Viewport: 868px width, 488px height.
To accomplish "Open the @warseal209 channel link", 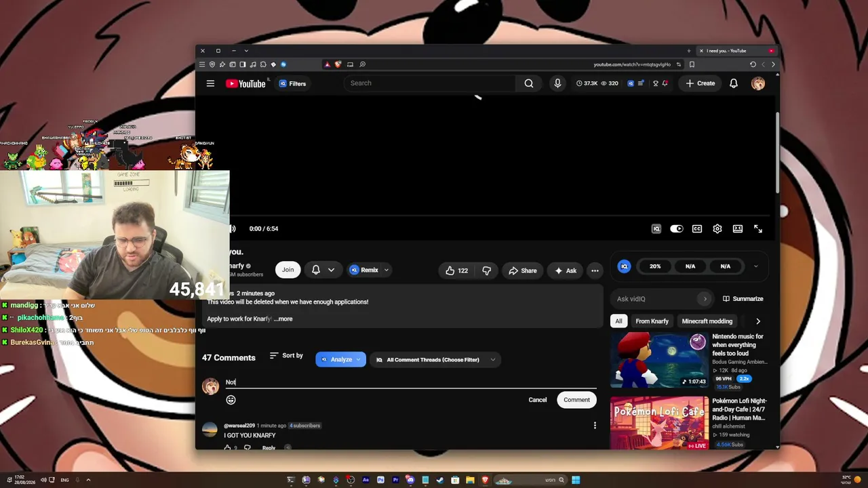I will pyautogui.click(x=239, y=426).
